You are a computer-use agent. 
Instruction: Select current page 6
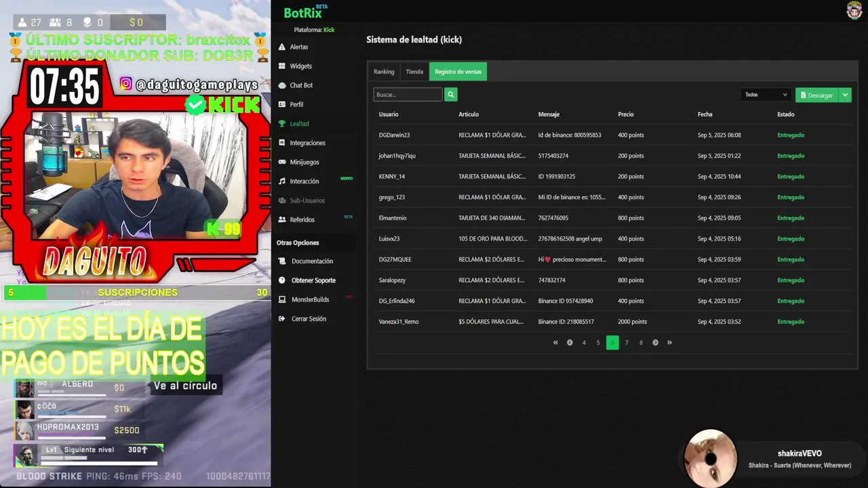(x=612, y=342)
